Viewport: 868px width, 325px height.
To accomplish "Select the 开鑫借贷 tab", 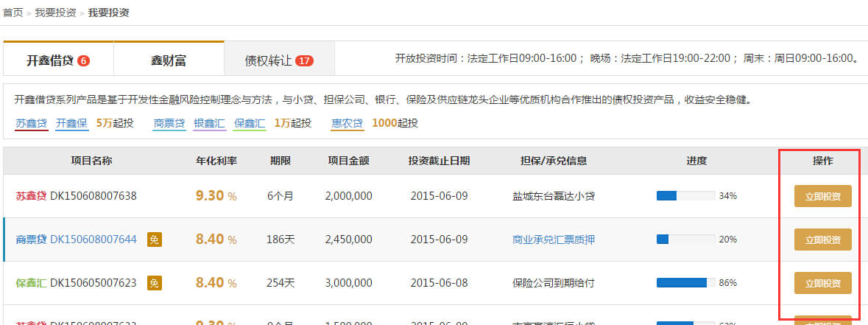I will coord(50,60).
